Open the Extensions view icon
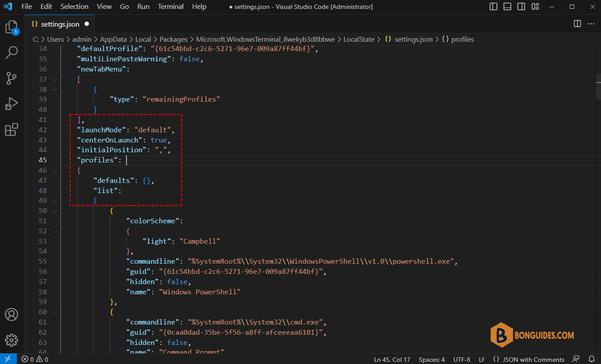The width and height of the screenshot is (601, 364). [12, 130]
